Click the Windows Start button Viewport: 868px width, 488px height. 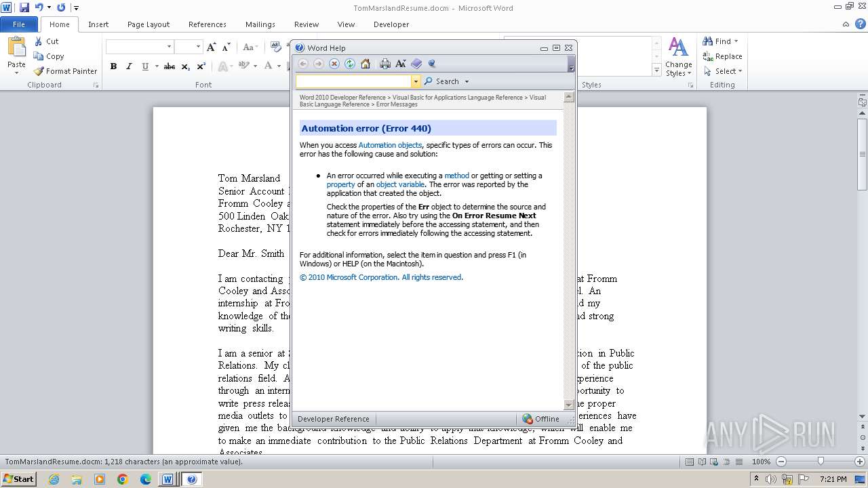(18, 479)
